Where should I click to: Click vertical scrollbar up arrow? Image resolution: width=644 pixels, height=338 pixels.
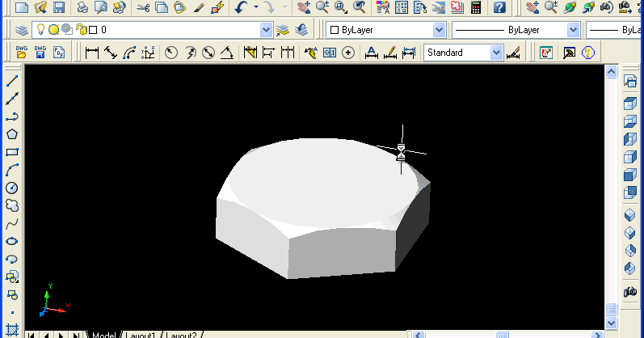tap(611, 71)
